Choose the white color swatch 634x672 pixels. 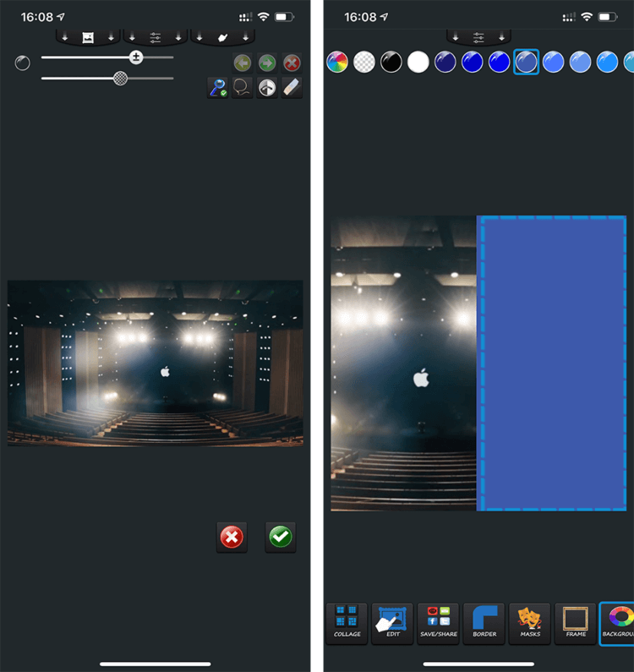[x=418, y=62]
